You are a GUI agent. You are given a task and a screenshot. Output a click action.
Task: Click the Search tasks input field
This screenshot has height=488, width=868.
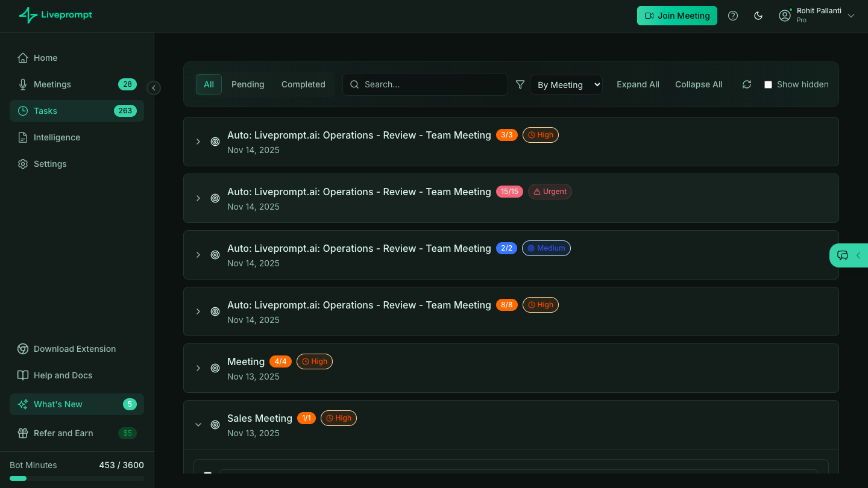tap(425, 84)
